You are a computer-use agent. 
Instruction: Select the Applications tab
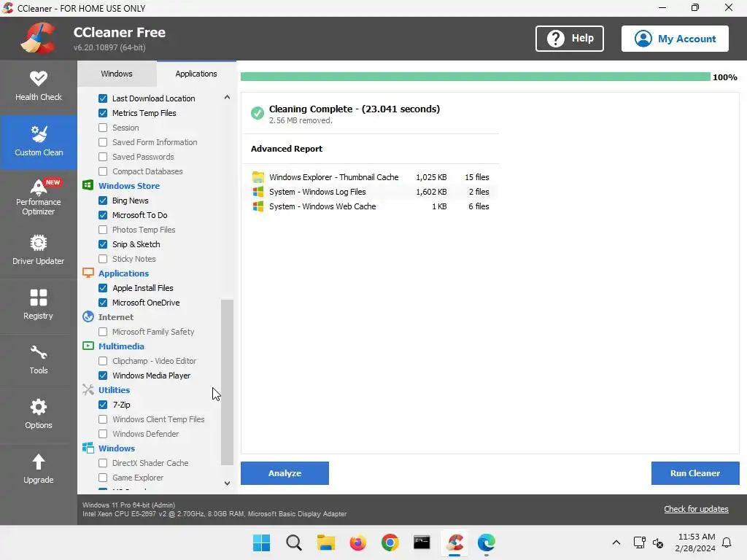pos(196,74)
